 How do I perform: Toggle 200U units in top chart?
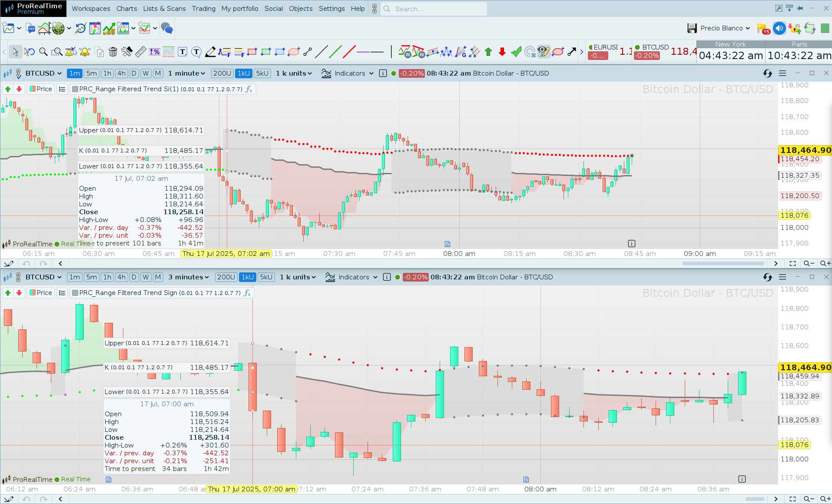point(222,73)
